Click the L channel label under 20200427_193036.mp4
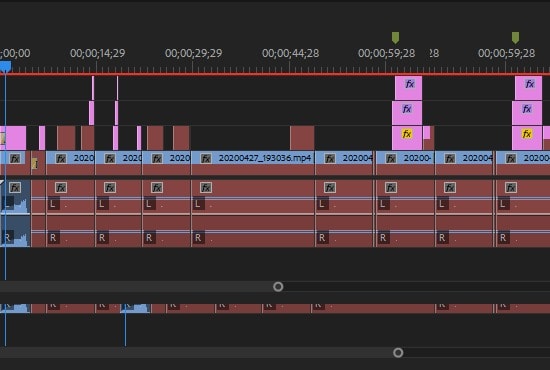The image size is (550, 370). [198, 204]
